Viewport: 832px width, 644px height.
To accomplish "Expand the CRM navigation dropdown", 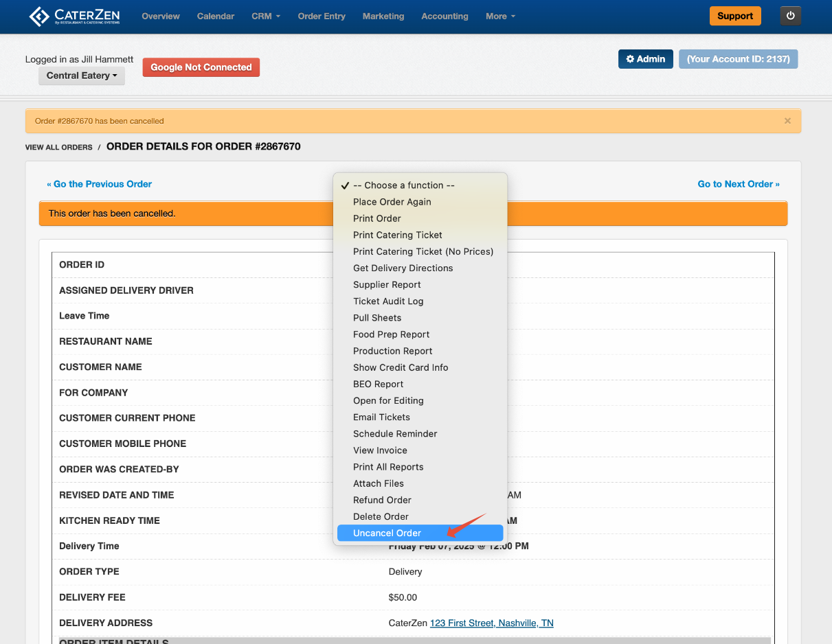I will click(266, 16).
